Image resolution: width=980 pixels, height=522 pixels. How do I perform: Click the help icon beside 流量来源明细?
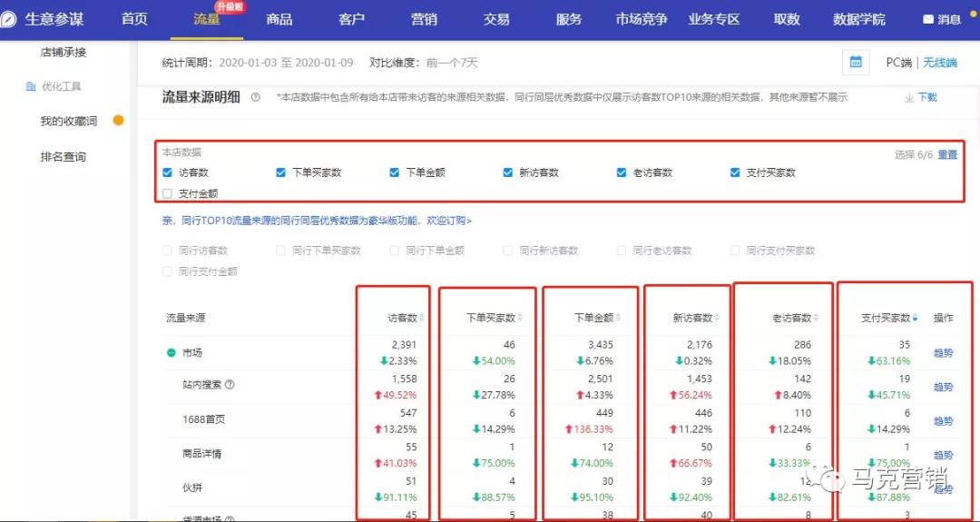tap(256, 97)
